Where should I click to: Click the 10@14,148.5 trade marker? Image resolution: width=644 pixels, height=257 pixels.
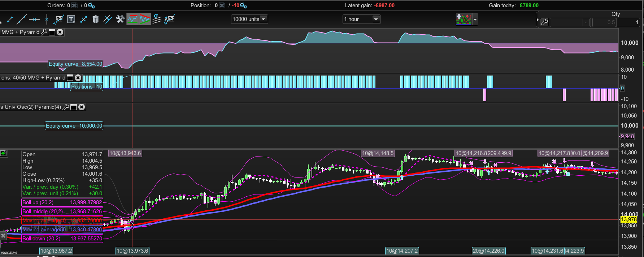coord(378,153)
